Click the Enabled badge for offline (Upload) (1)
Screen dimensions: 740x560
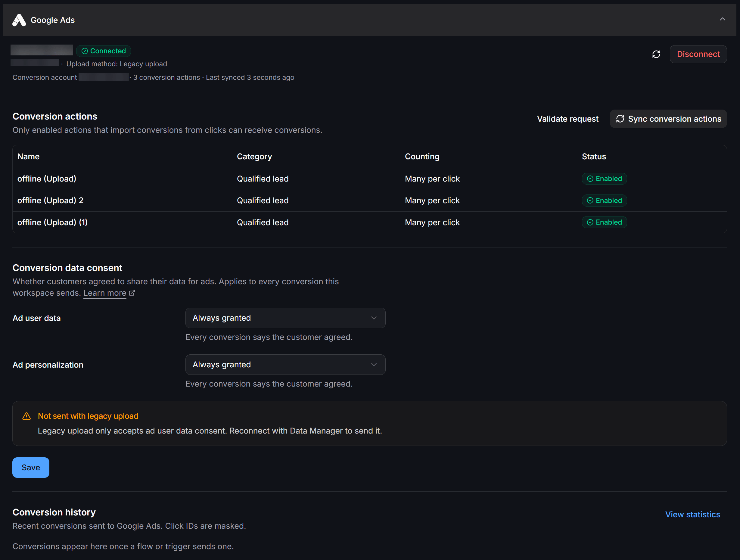click(x=604, y=222)
